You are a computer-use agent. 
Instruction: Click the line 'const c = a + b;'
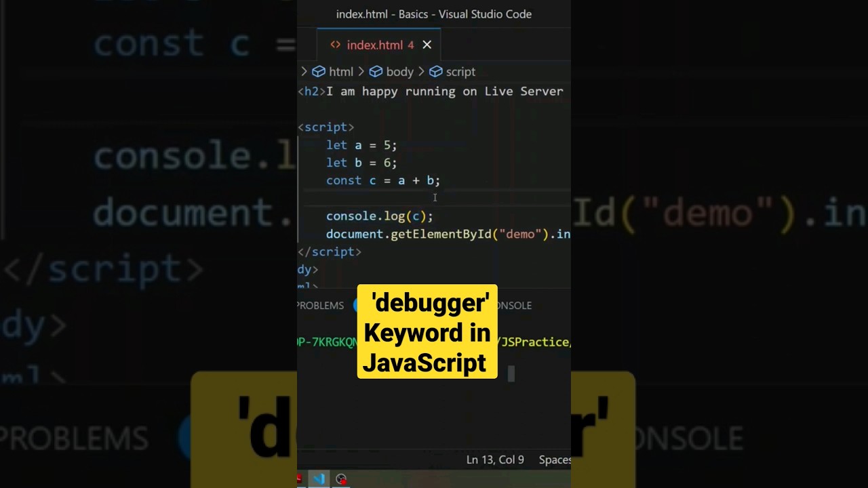pos(383,180)
